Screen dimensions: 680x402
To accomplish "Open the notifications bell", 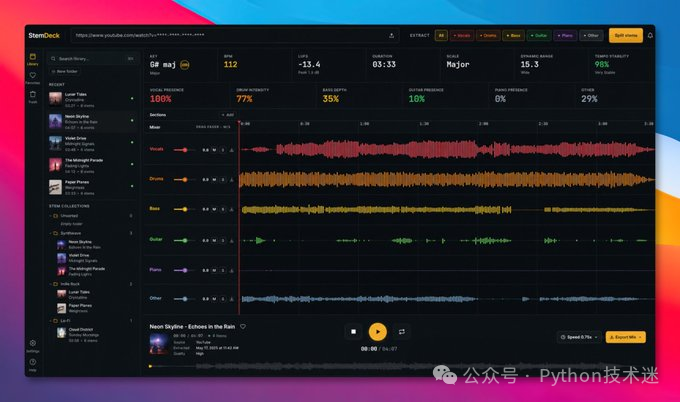I will 650,36.
